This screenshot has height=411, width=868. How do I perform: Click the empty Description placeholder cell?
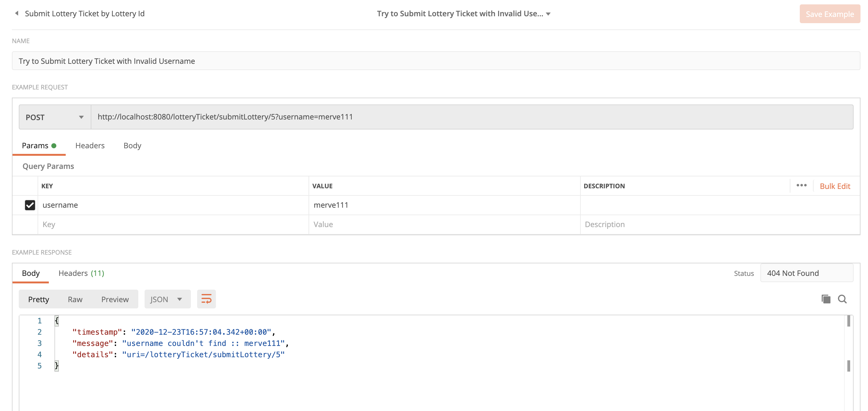tap(720, 225)
